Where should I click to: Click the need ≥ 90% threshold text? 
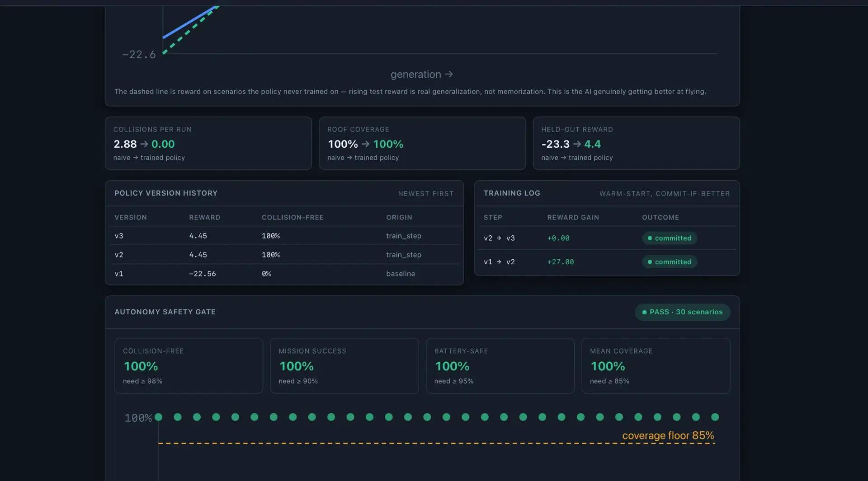pyautogui.click(x=298, y=381)
